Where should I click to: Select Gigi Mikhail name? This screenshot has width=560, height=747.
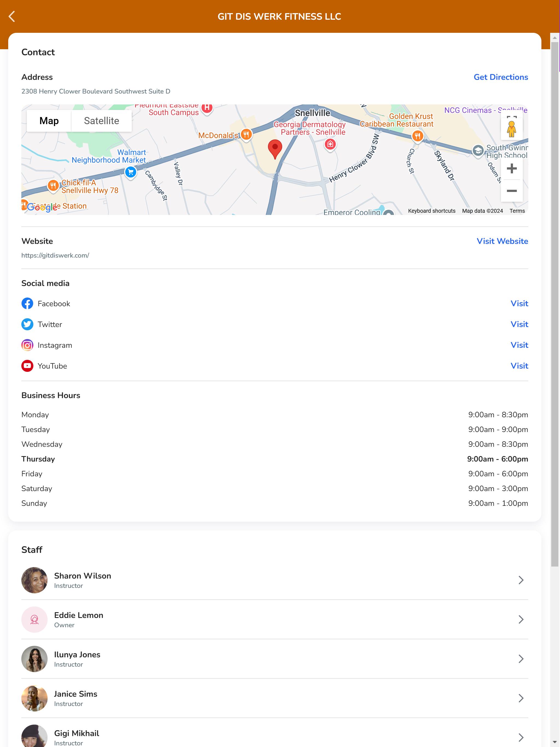[77, 733]
